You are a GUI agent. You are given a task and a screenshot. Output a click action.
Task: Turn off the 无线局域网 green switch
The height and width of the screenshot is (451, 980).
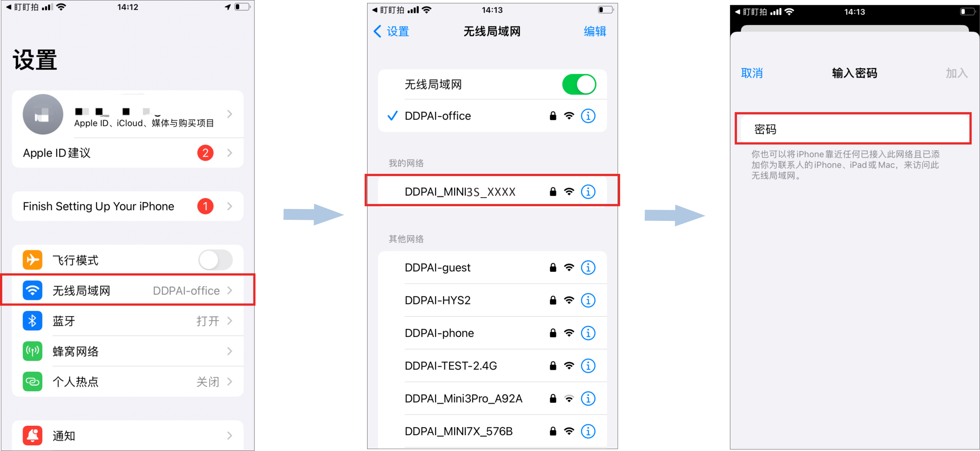(579, 84)
